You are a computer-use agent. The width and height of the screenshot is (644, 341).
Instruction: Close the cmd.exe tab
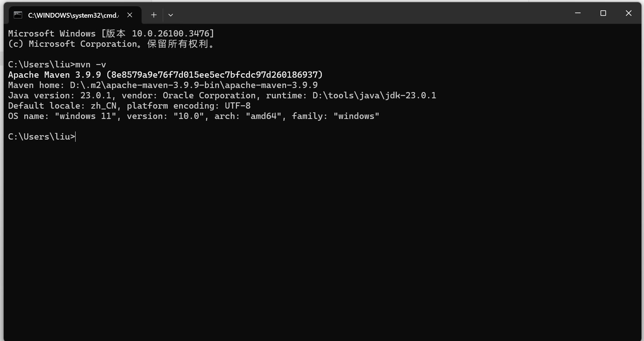pos(130,15)
